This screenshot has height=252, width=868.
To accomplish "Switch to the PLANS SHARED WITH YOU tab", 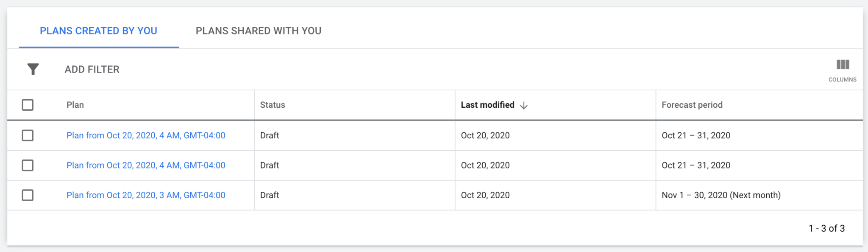I will click(259, 31).
